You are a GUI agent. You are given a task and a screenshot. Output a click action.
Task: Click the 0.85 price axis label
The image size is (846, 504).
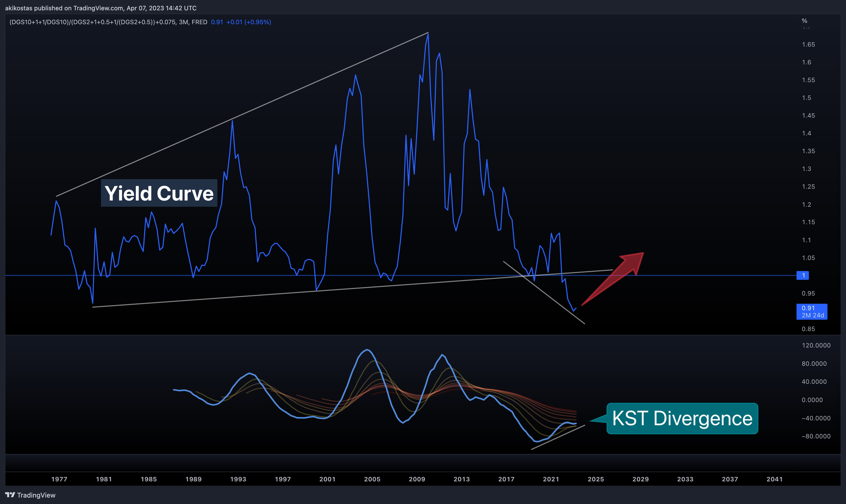pos(808,329)
